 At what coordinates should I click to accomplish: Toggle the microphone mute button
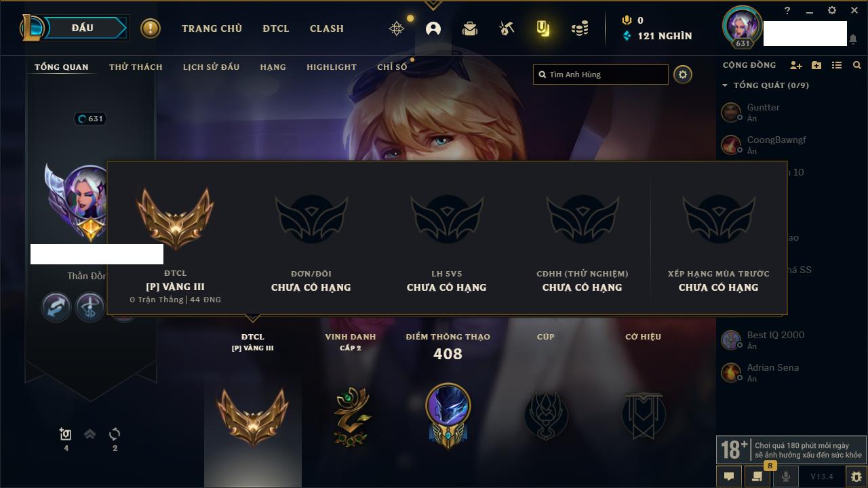coord(785,476)
